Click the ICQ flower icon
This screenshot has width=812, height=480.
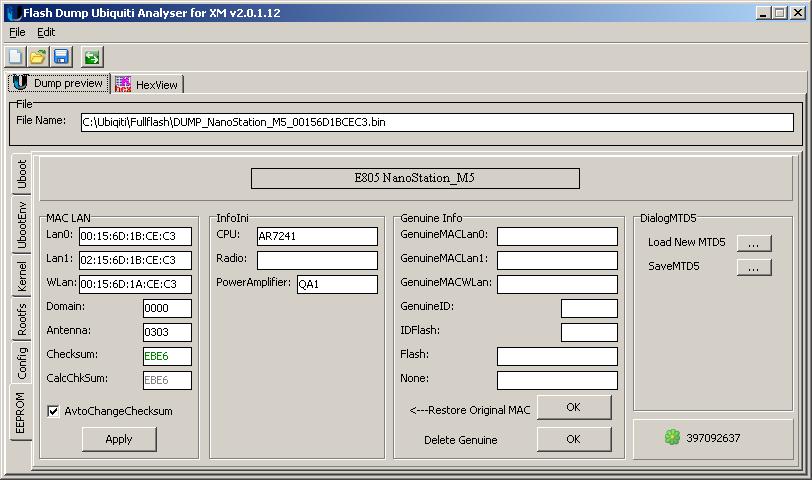click(672, 438)
